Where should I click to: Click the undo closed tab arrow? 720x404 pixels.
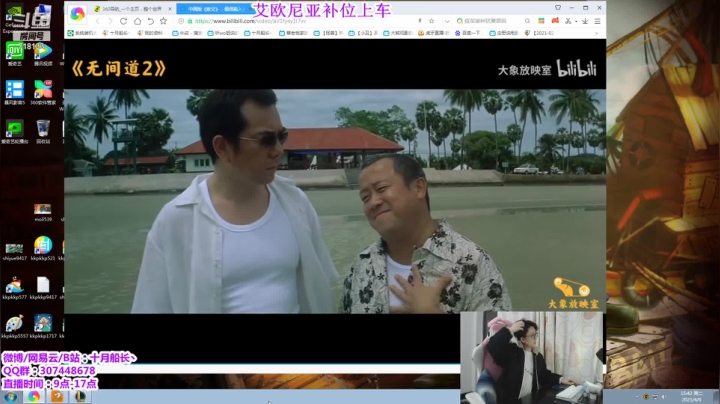pyautogui.click(x=151, y=21)
